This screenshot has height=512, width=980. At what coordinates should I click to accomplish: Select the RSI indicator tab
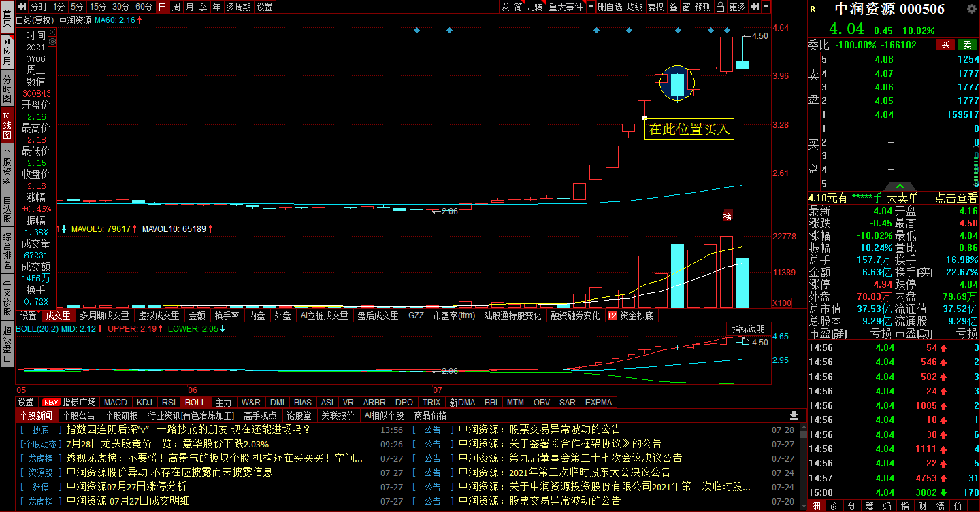[169, 403]
